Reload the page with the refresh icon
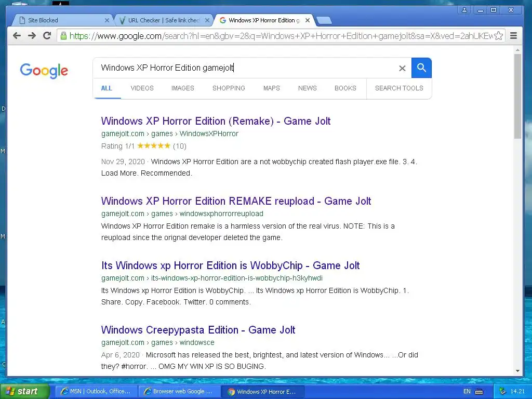The image size is (532, 399). [47, 36]
